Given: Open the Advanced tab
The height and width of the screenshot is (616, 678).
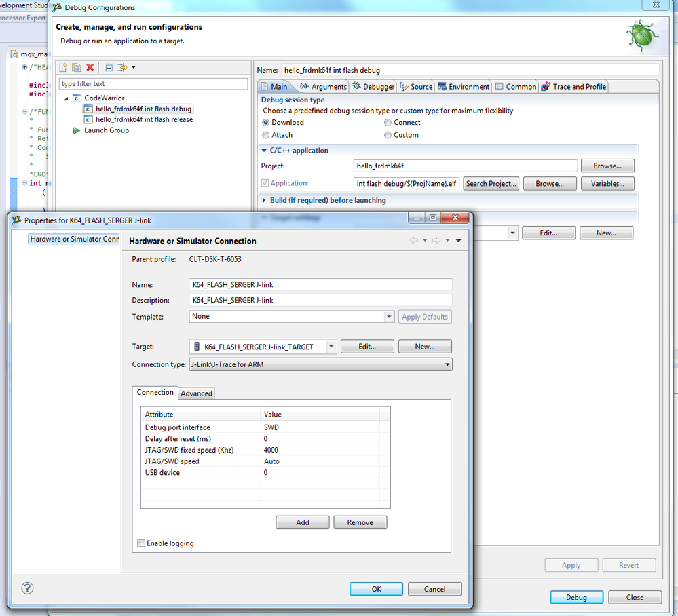Looking at the screenshot, I should pos(196,393).
